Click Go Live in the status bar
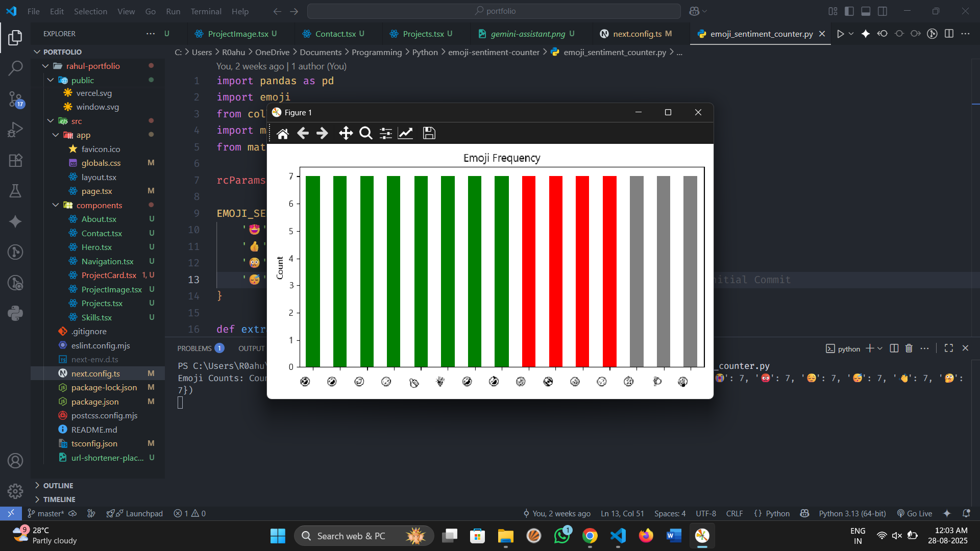Screen dimensions: 980x551 [914, 513]
